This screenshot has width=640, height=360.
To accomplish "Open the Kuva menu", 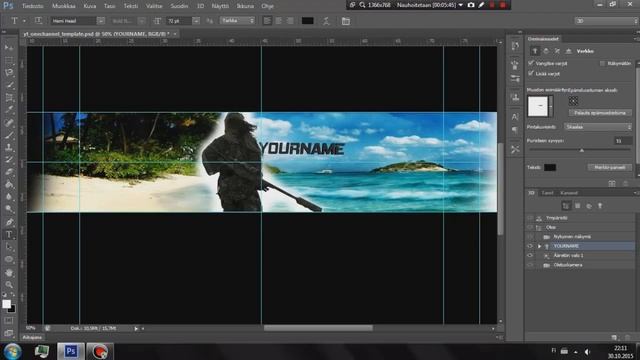I will tap(89, 6).
